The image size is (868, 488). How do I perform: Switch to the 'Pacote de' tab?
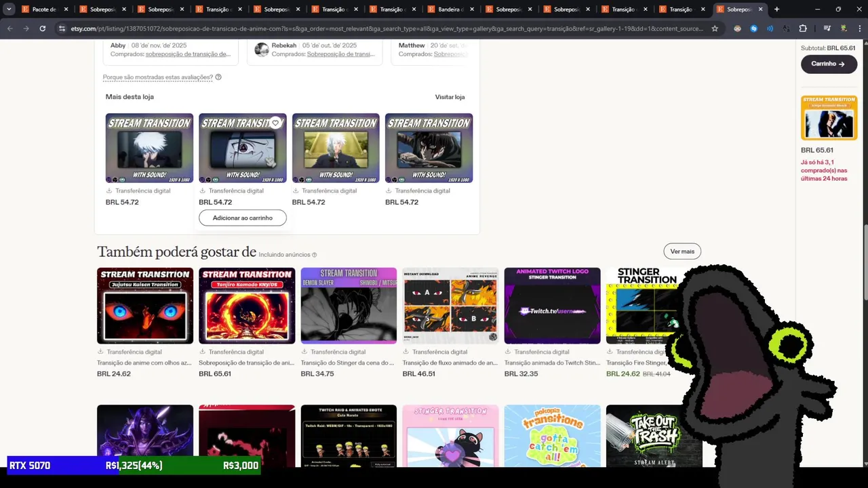pos(45,9)
